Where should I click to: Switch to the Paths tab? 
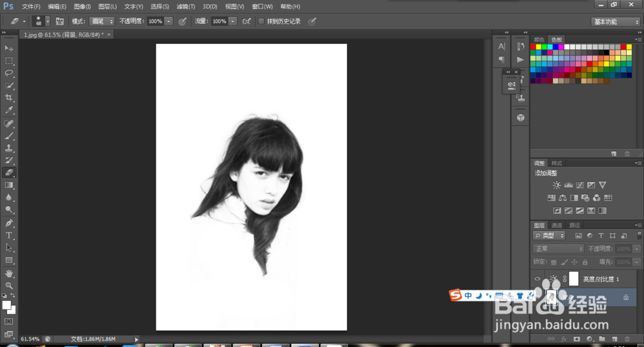574,225
